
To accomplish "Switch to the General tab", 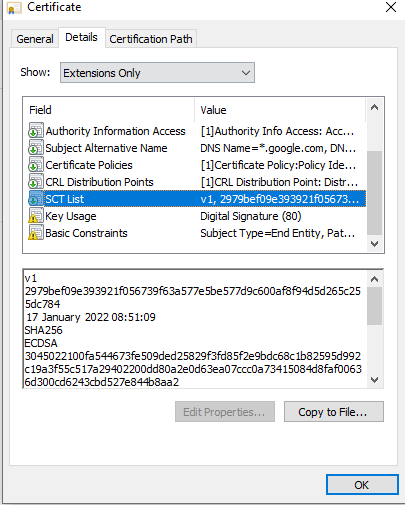I will [x=35, y=39].
